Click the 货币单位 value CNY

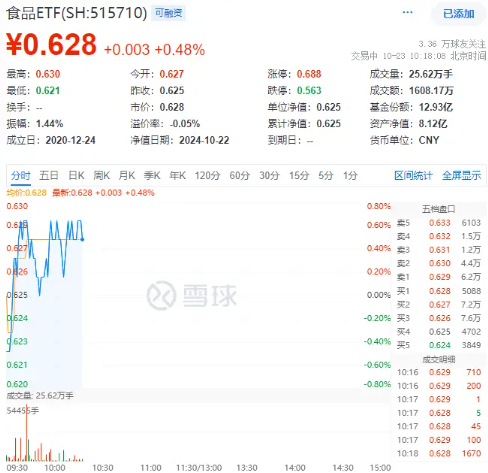429,140
